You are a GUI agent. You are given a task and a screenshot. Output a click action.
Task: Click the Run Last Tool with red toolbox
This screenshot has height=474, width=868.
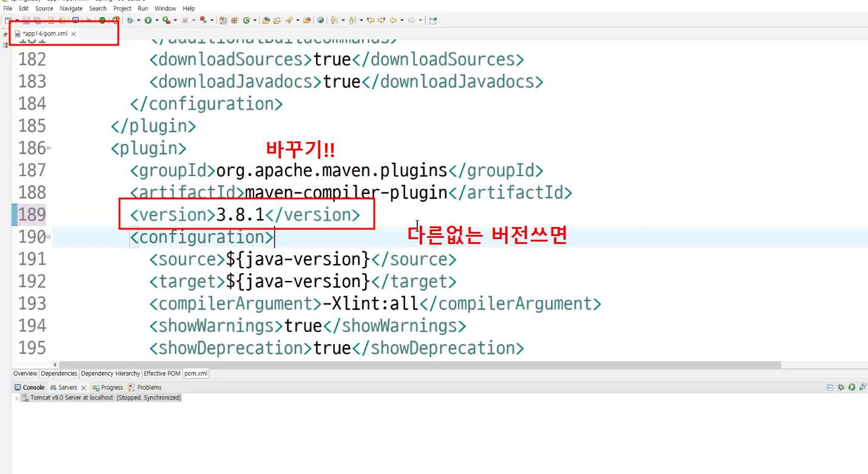pyautogui.click(x=166, y=20)
